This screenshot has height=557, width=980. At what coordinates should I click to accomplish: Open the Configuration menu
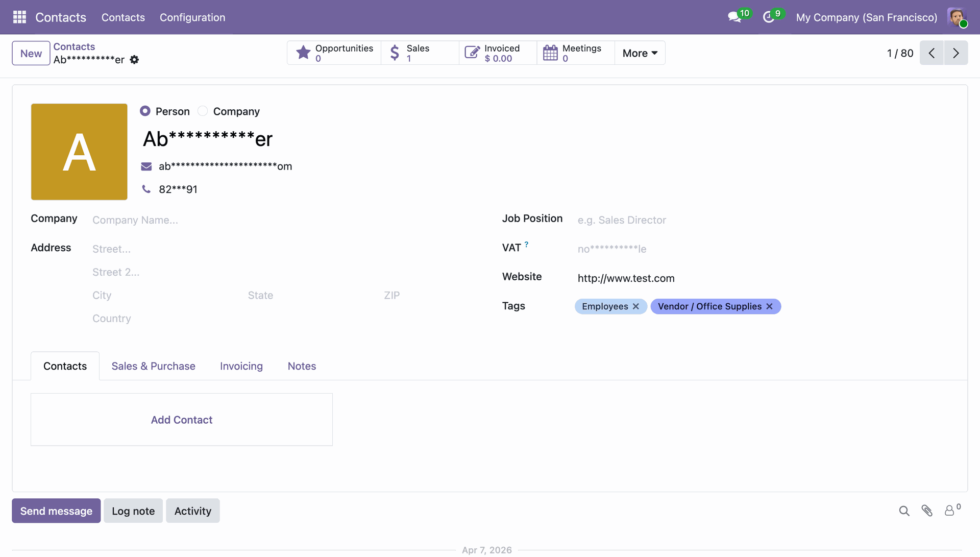(192, 17)
